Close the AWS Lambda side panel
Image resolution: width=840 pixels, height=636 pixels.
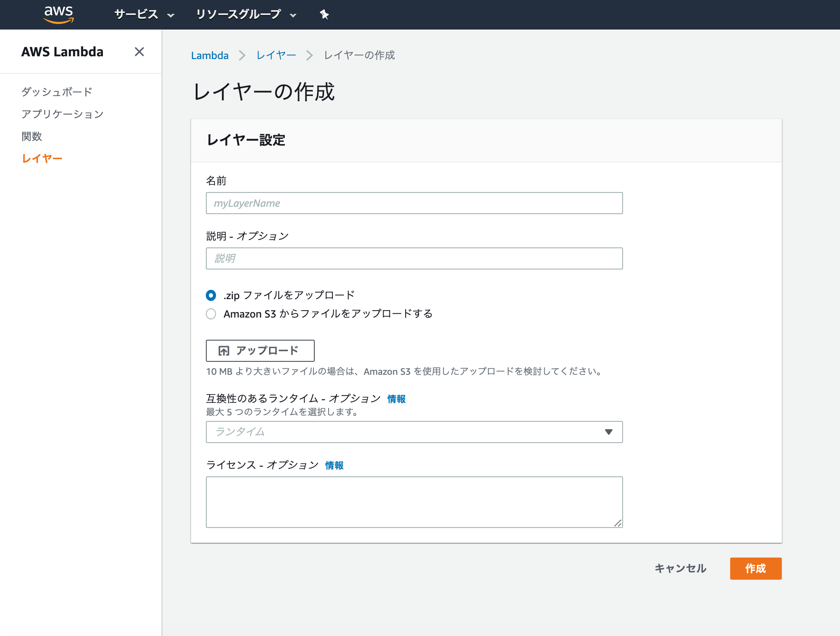tap(139, 52)
